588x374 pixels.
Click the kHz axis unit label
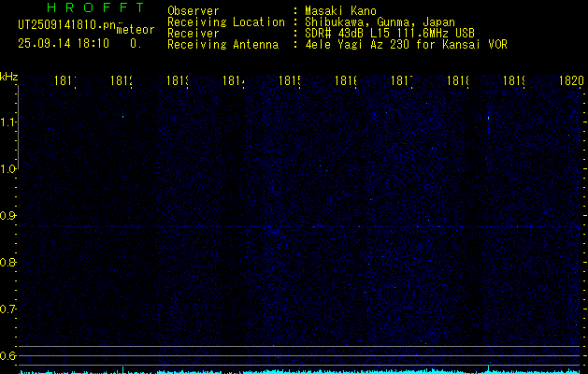(x=8, y=78)
